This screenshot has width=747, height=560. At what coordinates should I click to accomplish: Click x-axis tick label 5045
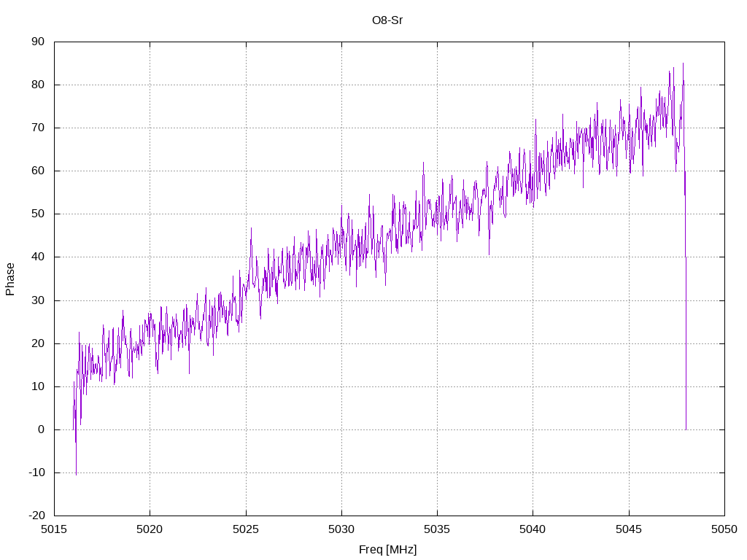pyautogui.click(x=629, y=529)
